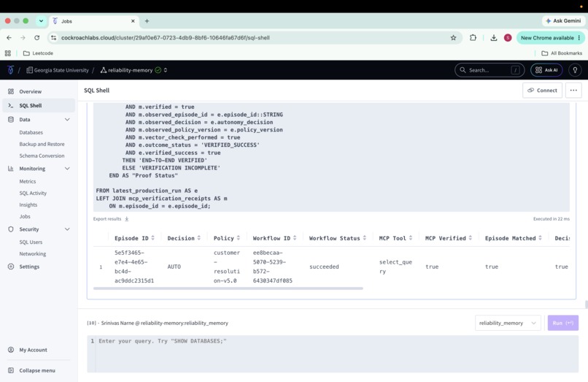Open Insights page

tap(28, 205)
